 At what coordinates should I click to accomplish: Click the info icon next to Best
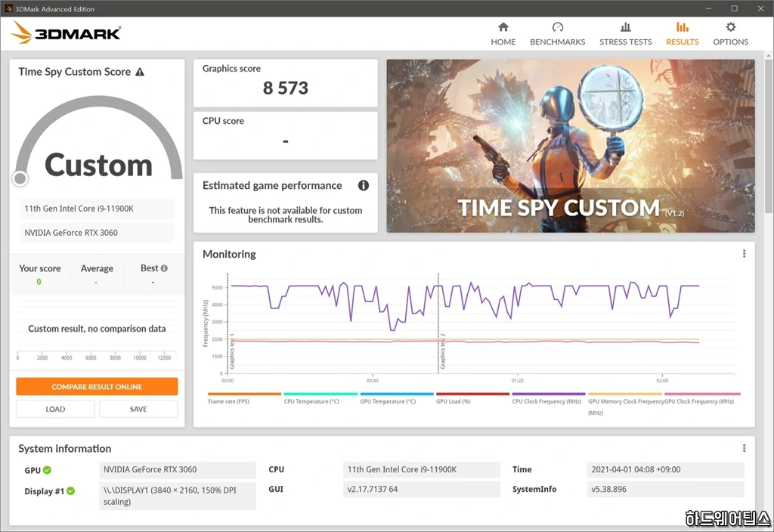[x=164, y=268]
